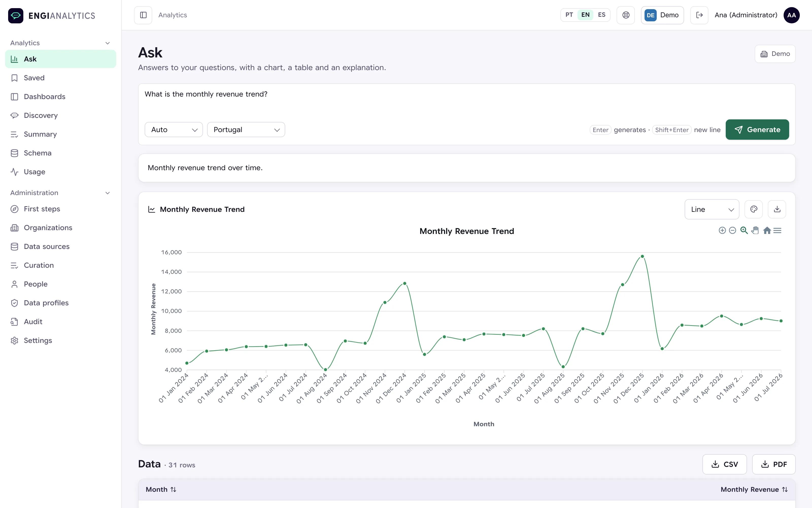
Task: Sort by Month column arrows
Action: coord(173,489)
